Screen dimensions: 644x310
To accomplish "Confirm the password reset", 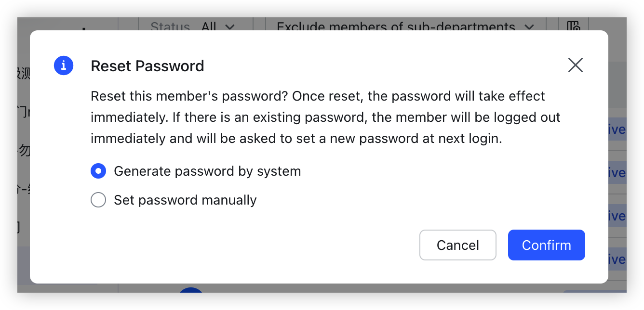I will click(546, 245).
